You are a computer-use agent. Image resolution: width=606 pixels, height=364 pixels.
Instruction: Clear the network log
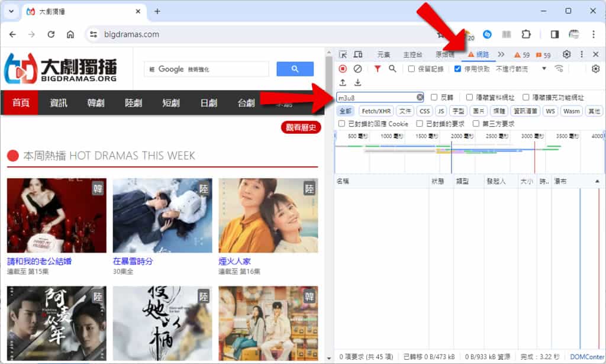click(x=358, y=69)
